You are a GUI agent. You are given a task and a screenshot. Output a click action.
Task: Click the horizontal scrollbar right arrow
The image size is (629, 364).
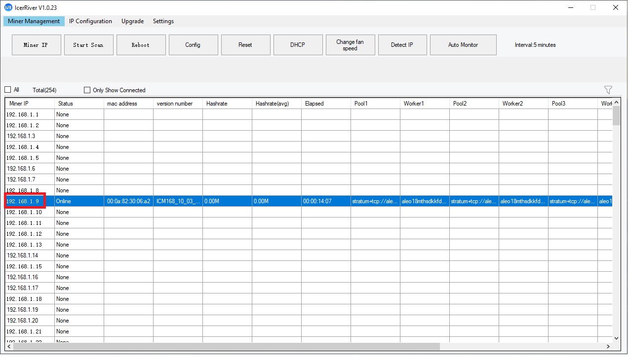pyautogui.click(x=608, y=347)
